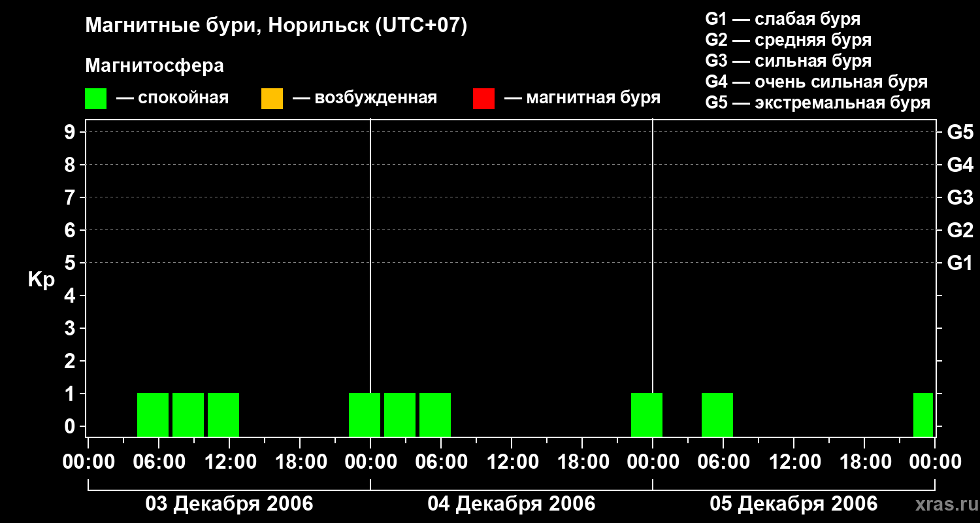Click the '00:00' label starting 05 Декабря
Screen dimensions: 980x523
[x=653, y=462]
